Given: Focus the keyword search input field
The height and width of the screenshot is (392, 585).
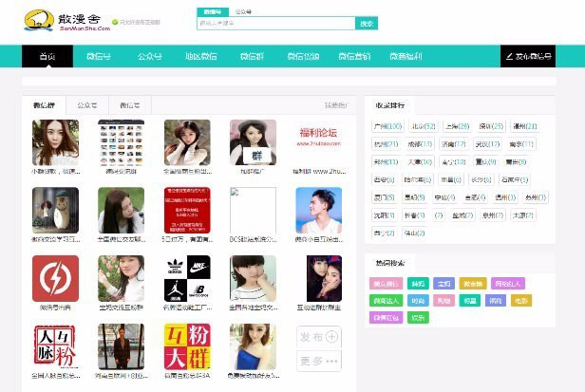Looking at the screenshot, I should pos(276,23).
